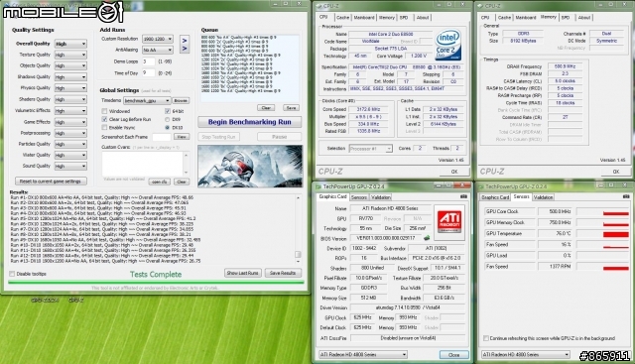
Task: Tick the Windowed checkbox
Action: [104, 111]
